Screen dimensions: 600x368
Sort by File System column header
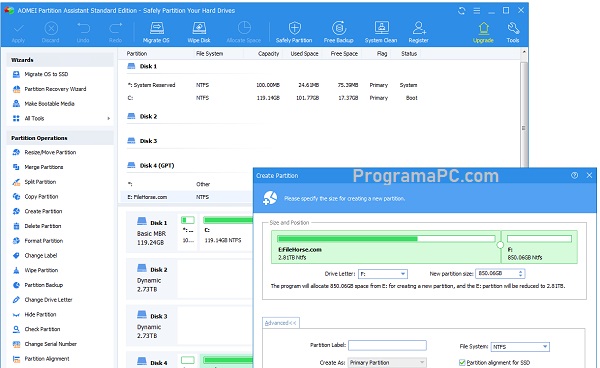coord(209,54)
